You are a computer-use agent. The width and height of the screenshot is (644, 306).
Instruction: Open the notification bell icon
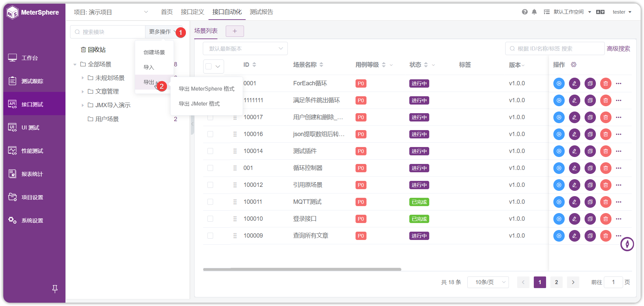click(534, 12)
